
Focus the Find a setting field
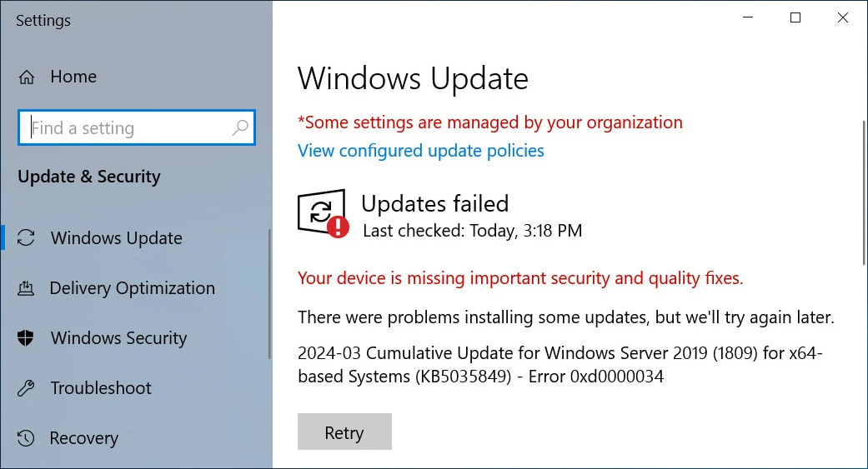(137, 127)
